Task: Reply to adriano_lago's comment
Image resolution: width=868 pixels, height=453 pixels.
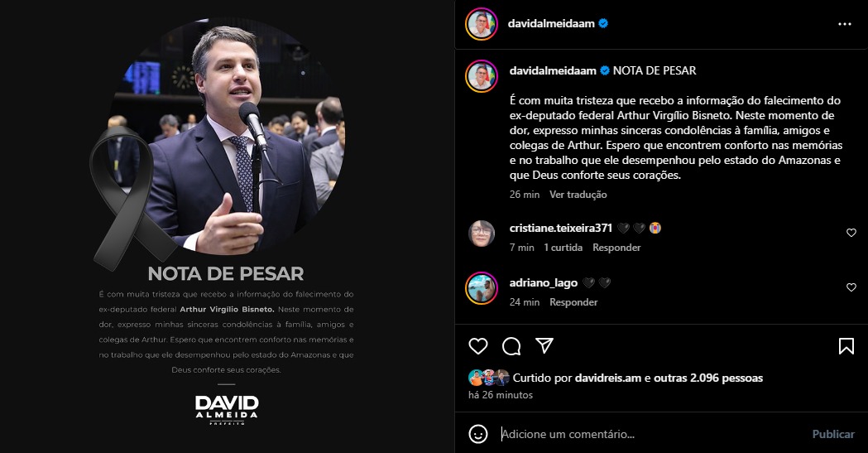Action: 573,301
